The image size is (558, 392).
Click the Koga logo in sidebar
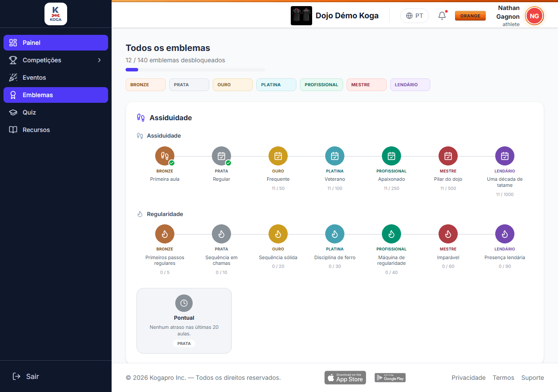click(56, 14)
